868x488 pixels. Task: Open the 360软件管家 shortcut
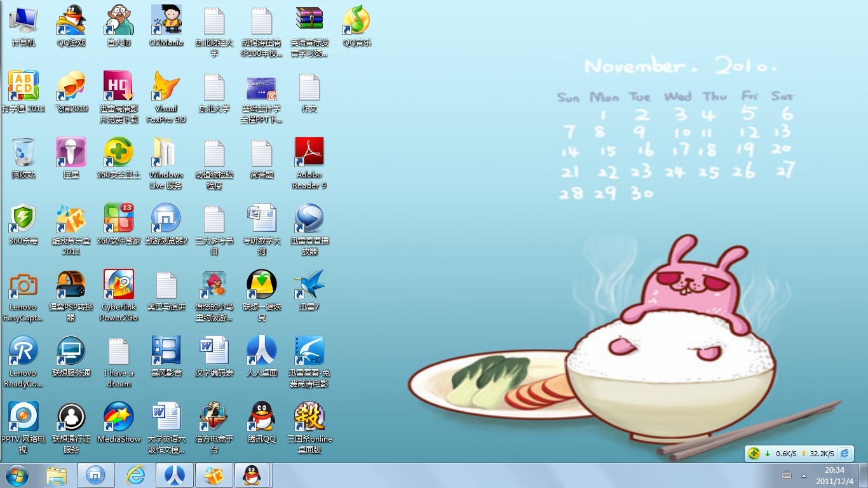[x=119, y=224]
